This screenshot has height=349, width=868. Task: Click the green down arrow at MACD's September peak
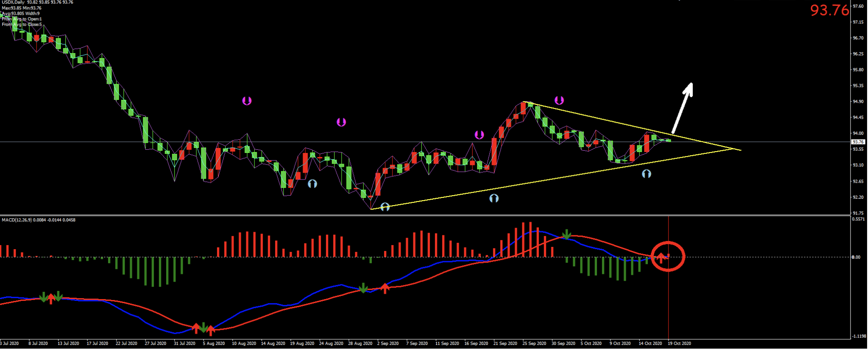567,234
